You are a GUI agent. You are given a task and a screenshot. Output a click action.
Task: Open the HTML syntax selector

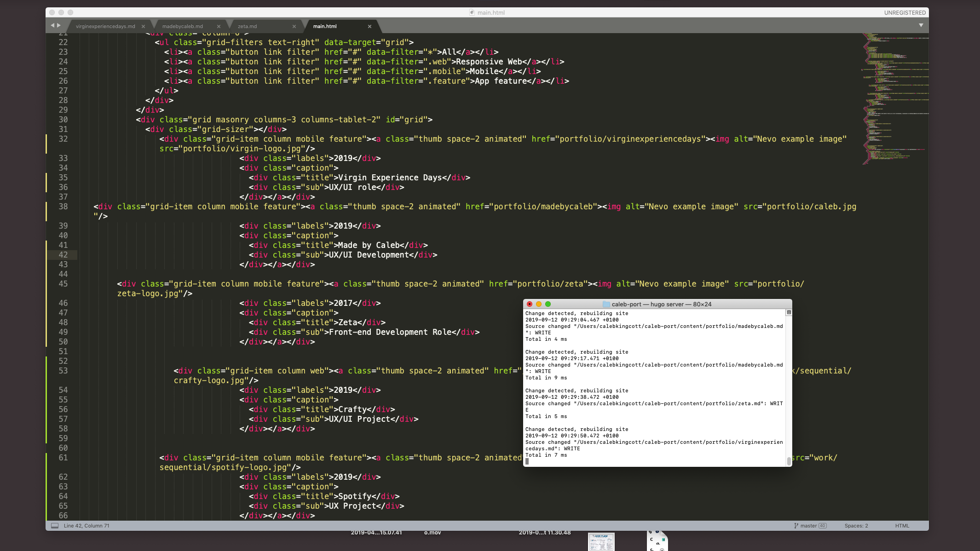tap(902, 526)
